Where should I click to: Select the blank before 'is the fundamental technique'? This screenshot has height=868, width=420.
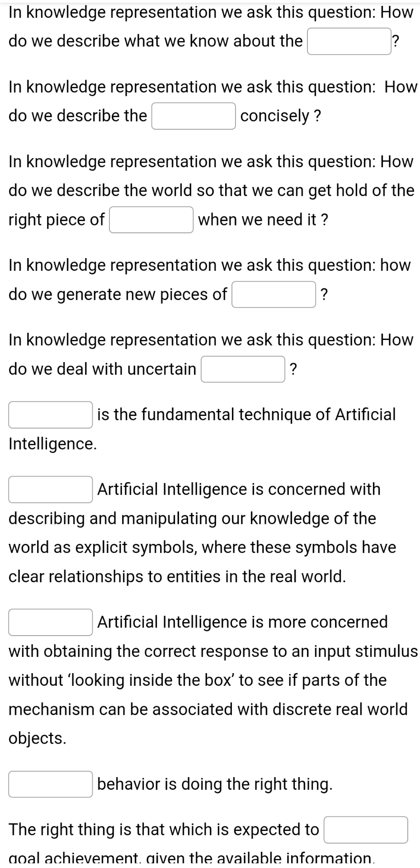[x=50, y=414]
